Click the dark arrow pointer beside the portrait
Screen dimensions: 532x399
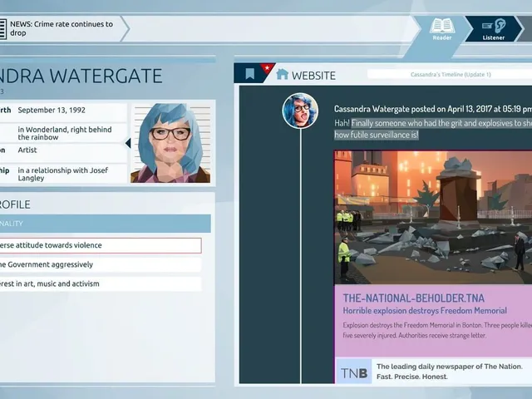pyautogui.click(x=128, y=143)
